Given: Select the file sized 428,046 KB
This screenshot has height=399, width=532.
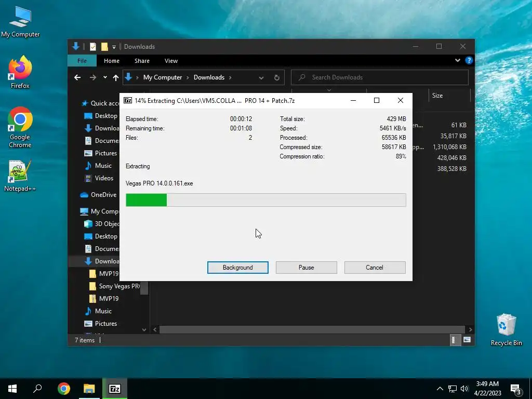Looking at the screenshot, I should [x=451, y=158].
